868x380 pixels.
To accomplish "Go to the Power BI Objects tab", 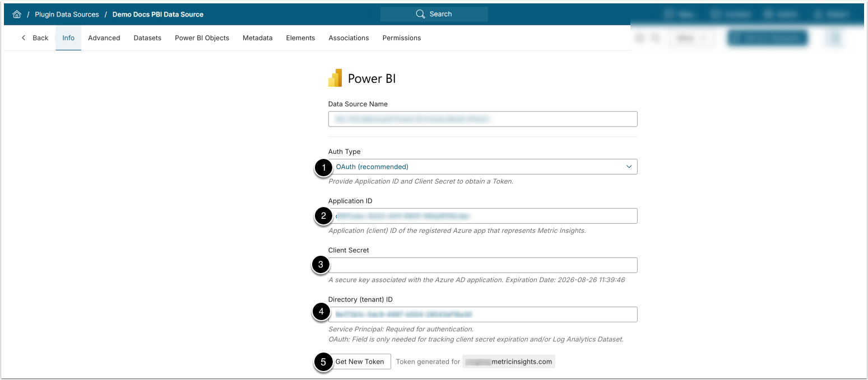I will (x=202, y=38).
